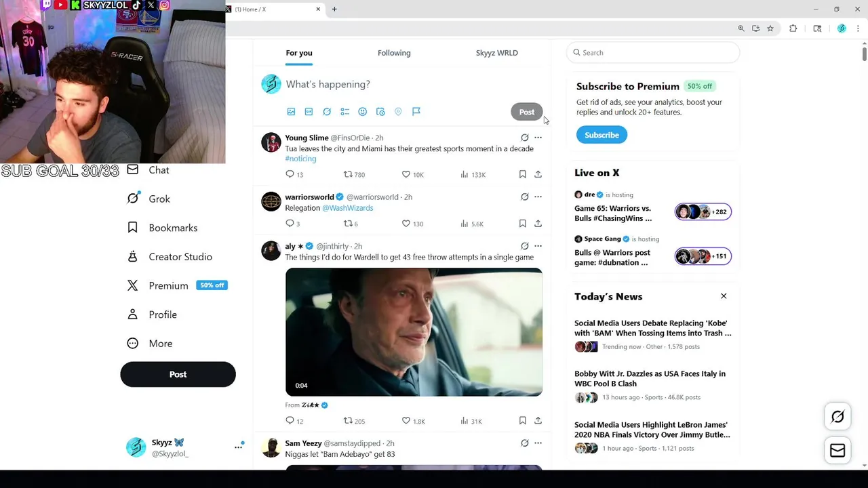868x488 pixels.
Task: Close the Today's News panel
Action: (x=724, y=296)
